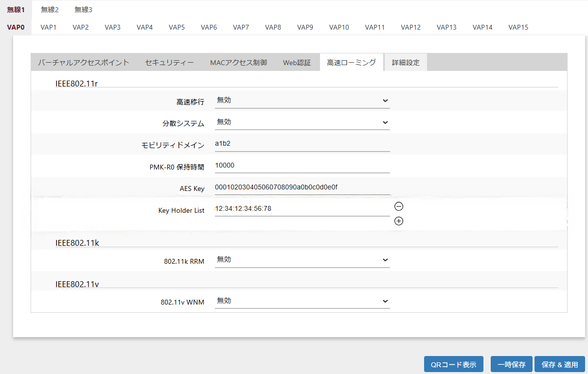Switch to the セキュリティー tab
588x374 pixels.
(169, 63)
